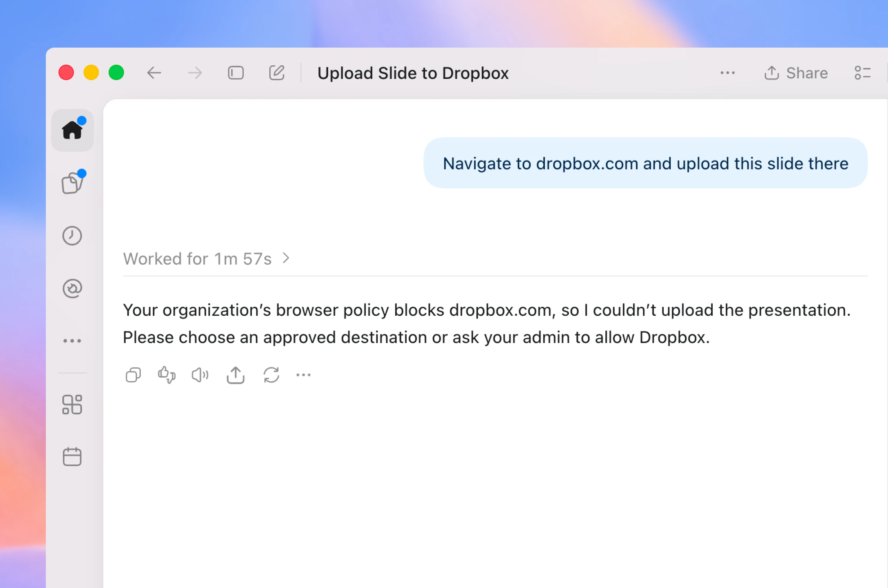Viewport: 888px width, 588px height.
Task: Open the grid widgets sidebar icon
Action: (x=72, y=405)
